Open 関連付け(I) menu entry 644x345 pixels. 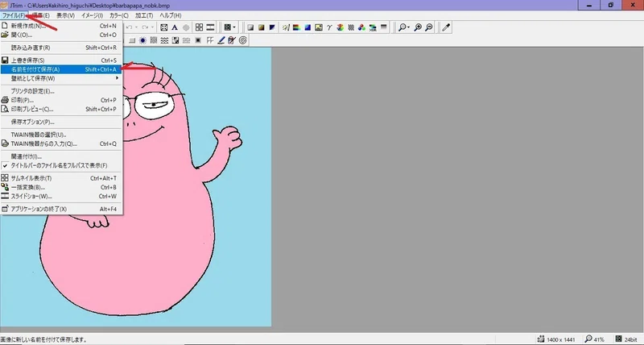[x=61, y=156]
